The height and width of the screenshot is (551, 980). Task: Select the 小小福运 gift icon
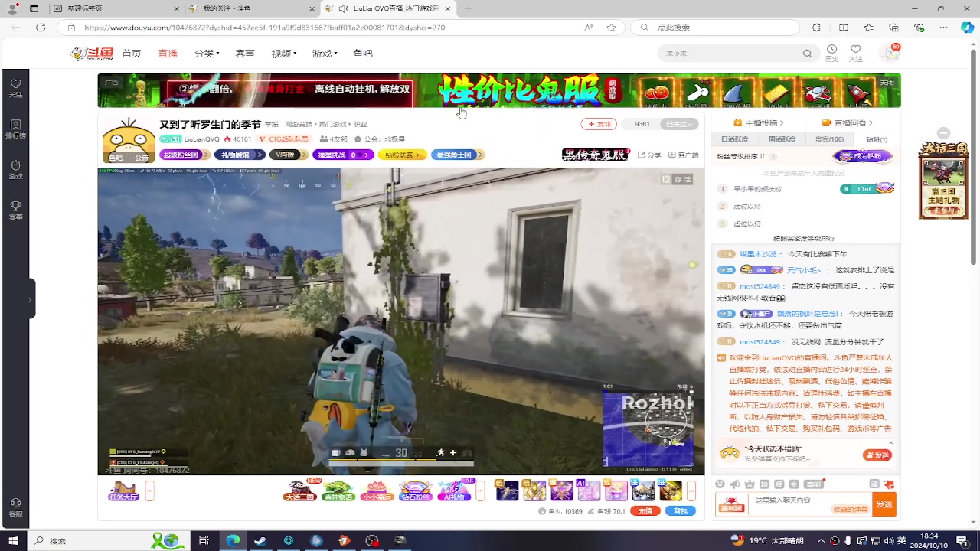tap(377, 491)
